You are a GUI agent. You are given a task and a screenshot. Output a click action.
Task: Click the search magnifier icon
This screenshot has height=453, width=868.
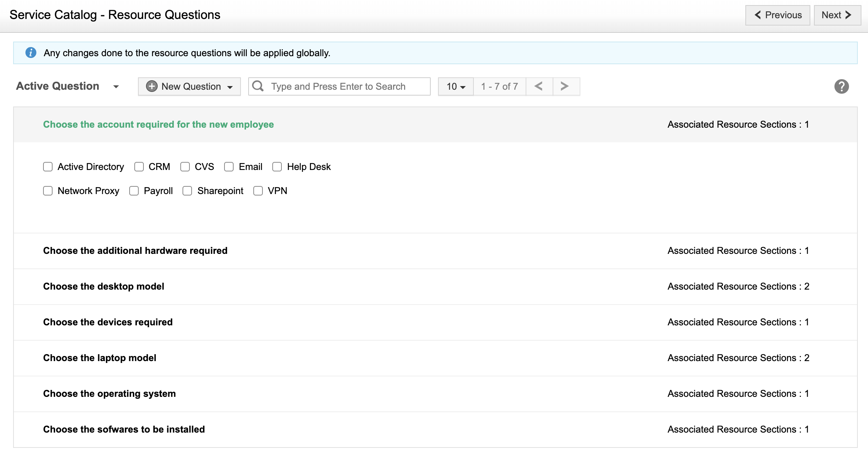[258, 86]
